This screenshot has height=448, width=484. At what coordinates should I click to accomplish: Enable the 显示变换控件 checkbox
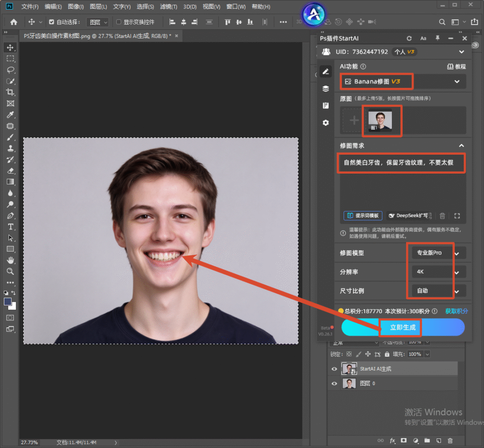119,22
